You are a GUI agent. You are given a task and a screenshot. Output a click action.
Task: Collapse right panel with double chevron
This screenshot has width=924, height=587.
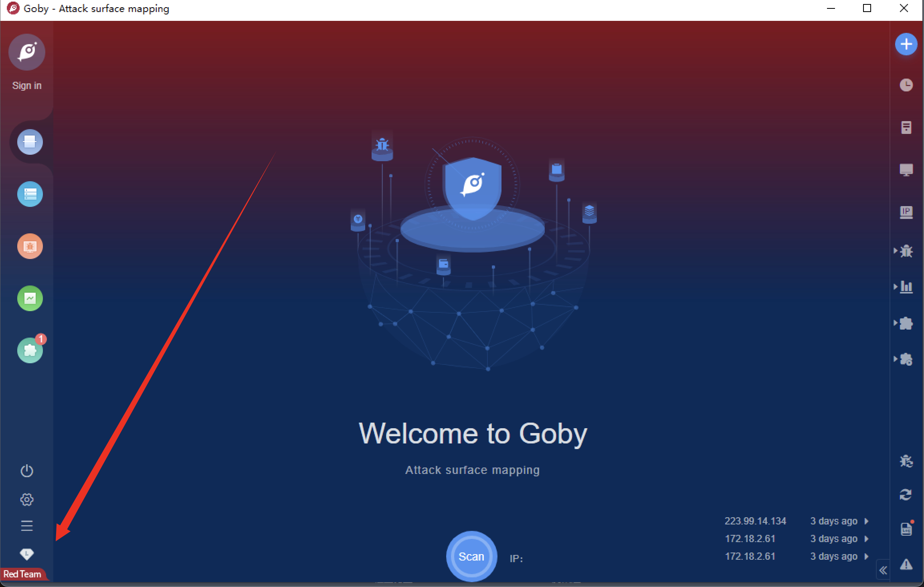(x=883, y=570)
